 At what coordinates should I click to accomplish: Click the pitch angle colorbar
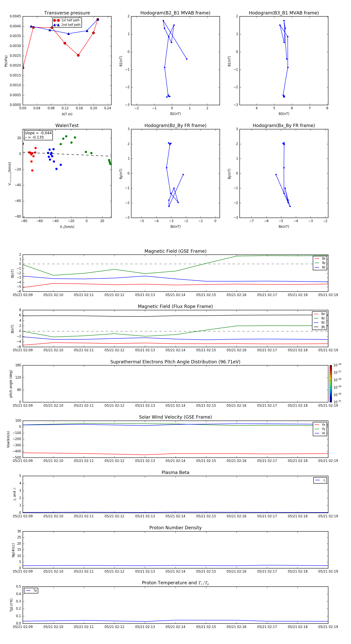click(x=331, y=384)
